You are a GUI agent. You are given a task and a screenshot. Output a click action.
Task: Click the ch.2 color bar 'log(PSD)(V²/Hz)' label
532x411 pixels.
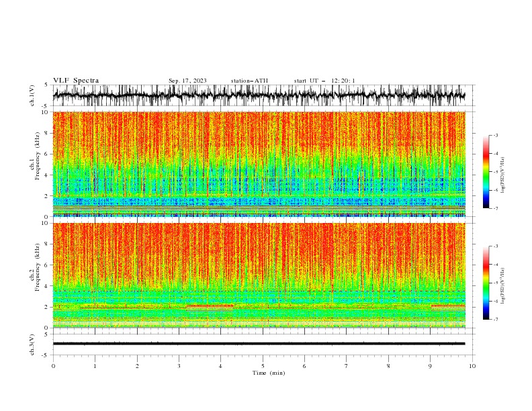[x=502, y=286]
